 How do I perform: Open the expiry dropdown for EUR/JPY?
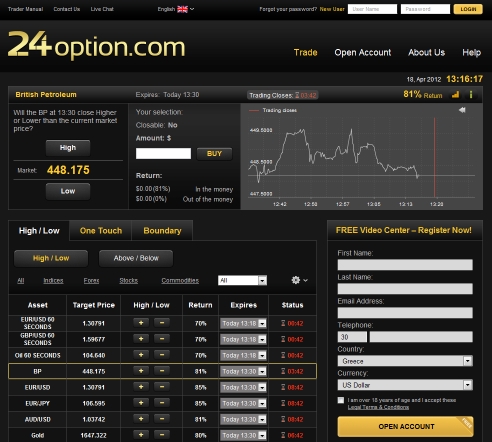[243, 403]
